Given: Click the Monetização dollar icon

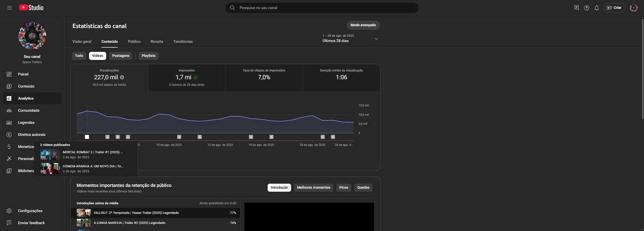Looking at the screenshot, I should pyautogui.click(x=9, y=146).
